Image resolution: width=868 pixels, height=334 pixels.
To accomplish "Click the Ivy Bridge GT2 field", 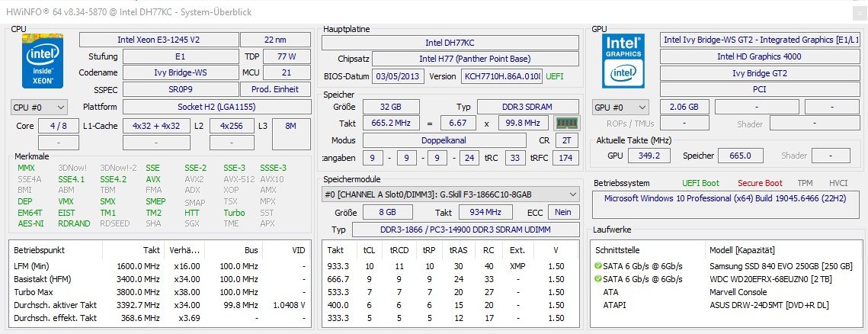I will [x=759, y=73].
